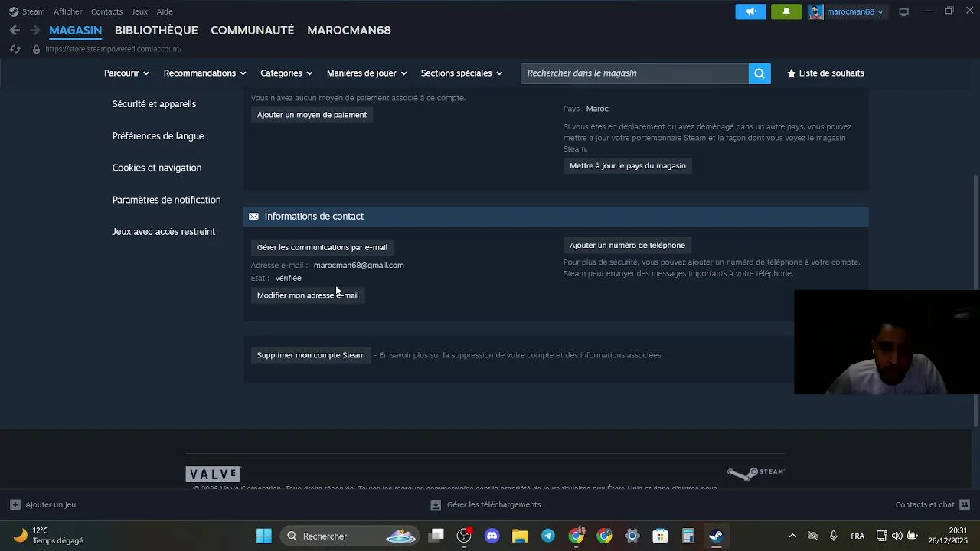
Task: Open the Windows Start menu
Action: click(x=264, y=536)
